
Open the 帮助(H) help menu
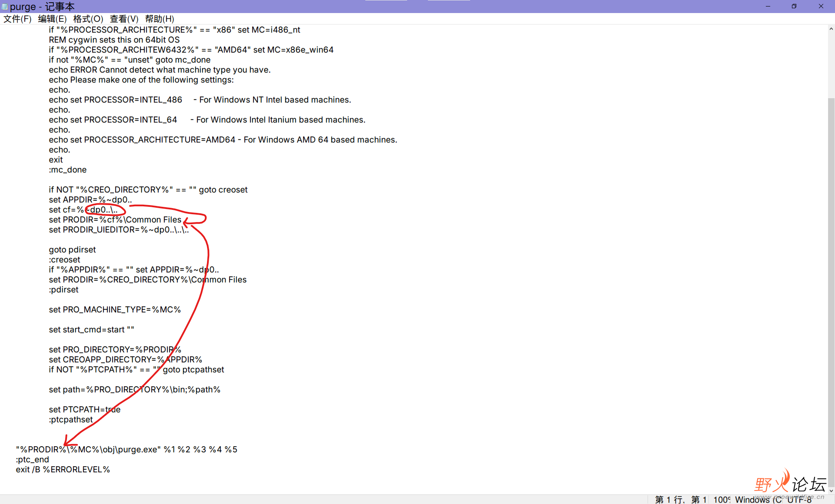[159, 19]
